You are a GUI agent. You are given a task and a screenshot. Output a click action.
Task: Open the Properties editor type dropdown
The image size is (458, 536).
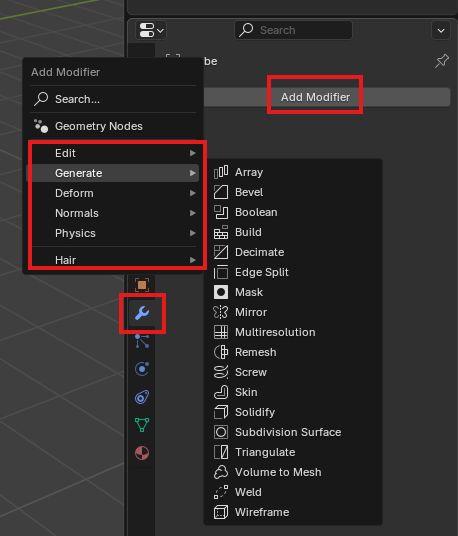(151, 30)
